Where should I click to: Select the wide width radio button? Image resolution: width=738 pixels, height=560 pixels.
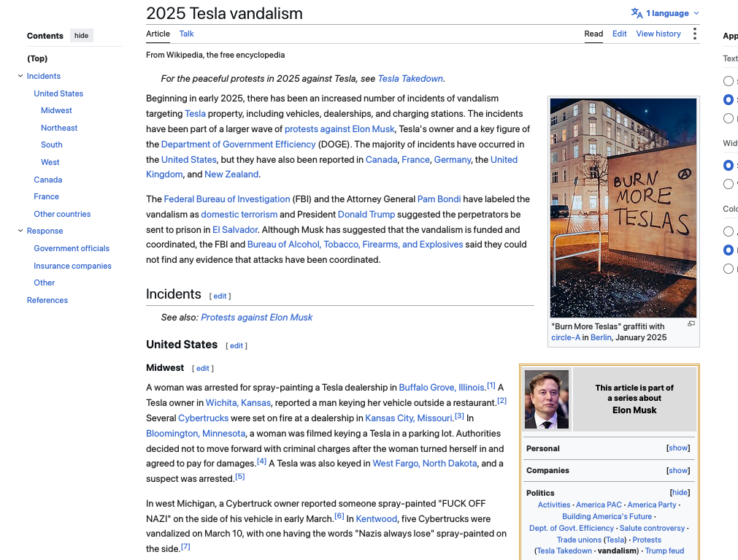pos(728,184)
